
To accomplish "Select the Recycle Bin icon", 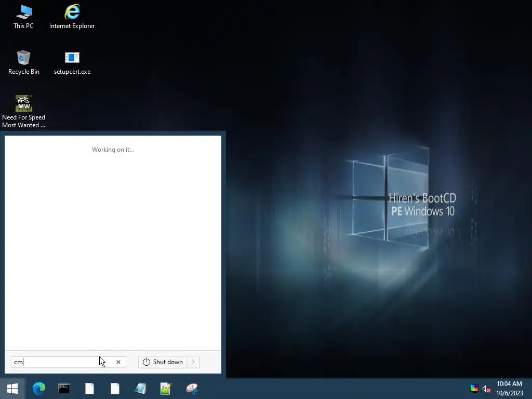I will (x=23, y=63).
